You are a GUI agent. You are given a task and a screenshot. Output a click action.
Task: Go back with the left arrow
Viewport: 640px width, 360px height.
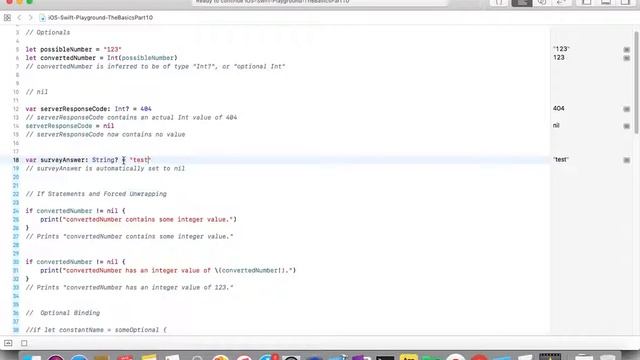click(x=19, y=18)
